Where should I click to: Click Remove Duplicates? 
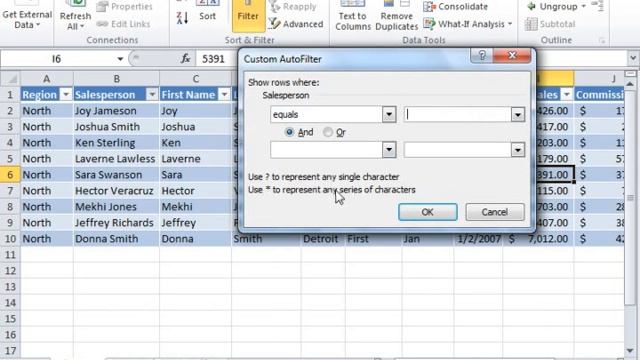(396, 16)
